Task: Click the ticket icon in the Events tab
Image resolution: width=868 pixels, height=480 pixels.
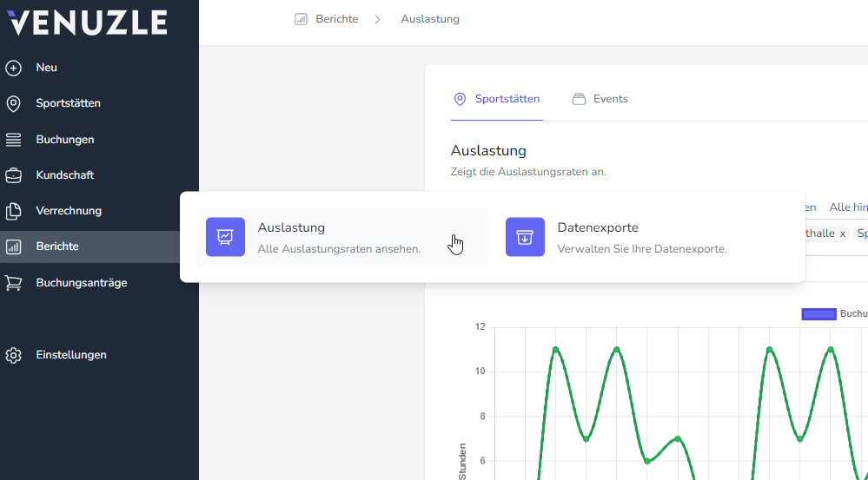Action: [579, 99]
